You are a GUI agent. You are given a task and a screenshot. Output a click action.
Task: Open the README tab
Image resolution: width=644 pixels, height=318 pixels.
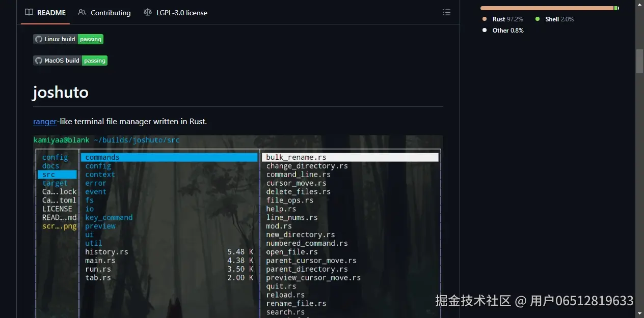pos(45,13)
